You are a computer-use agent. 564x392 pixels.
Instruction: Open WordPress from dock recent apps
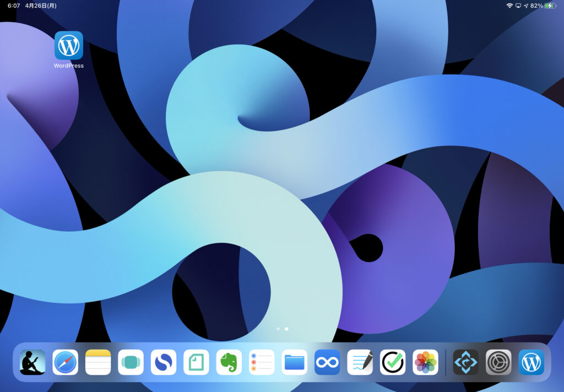click(532, 362)
